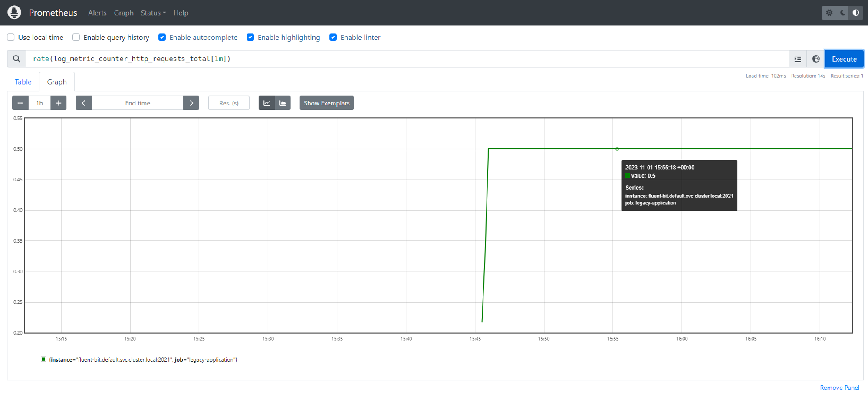Screen dimensions: 868x395
Task: Step the end time backward with the left chevron
Action: (x=84, y=103)
